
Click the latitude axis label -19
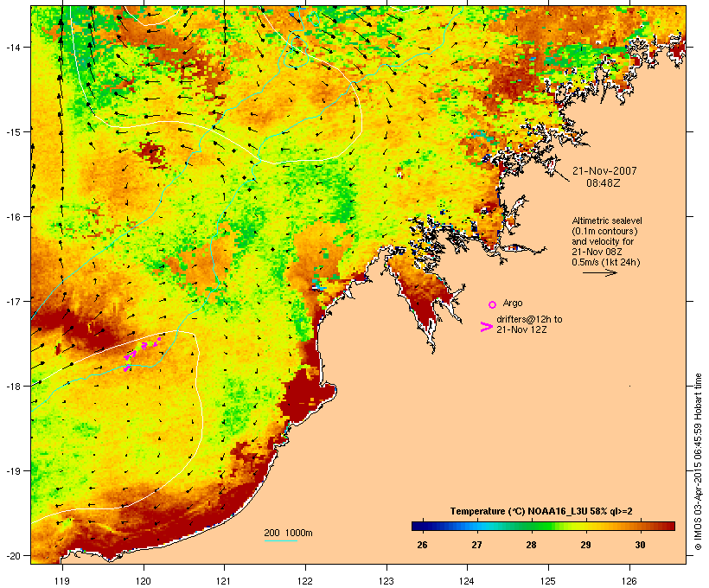(12, 470)
